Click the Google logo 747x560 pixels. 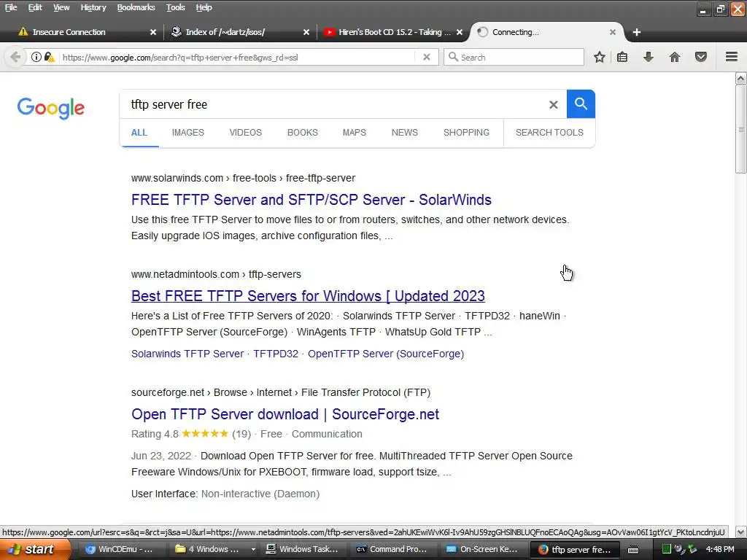click(51, 108)
